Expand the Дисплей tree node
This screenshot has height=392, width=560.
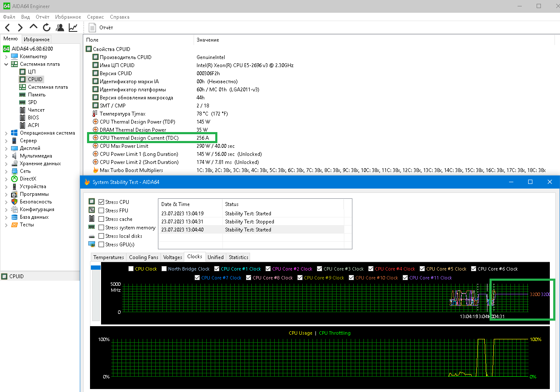pos(6,148)
